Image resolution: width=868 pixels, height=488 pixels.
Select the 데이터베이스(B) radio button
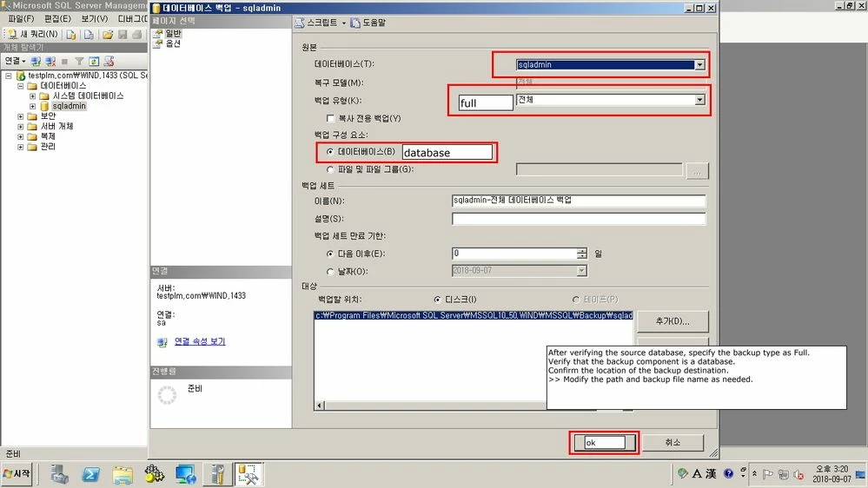330,152
